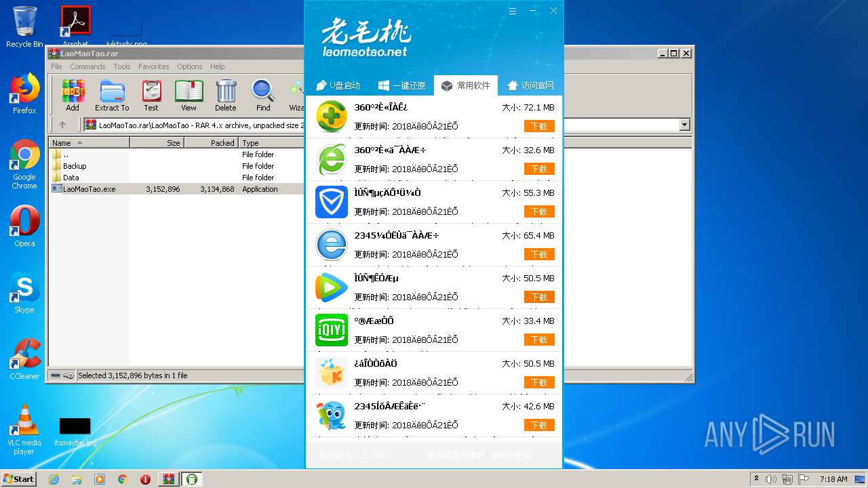Expand the WinRAR address path dropdown

click(684, 125)
